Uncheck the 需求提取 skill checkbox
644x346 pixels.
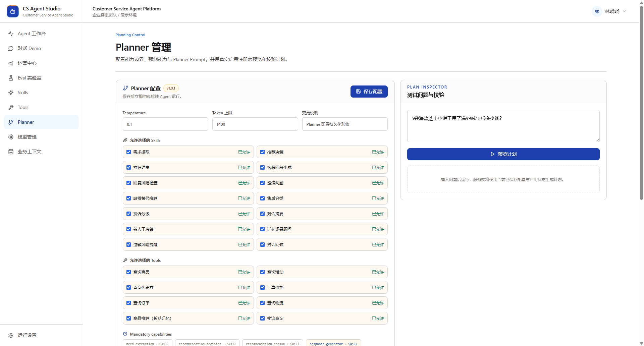coord(128,152)
